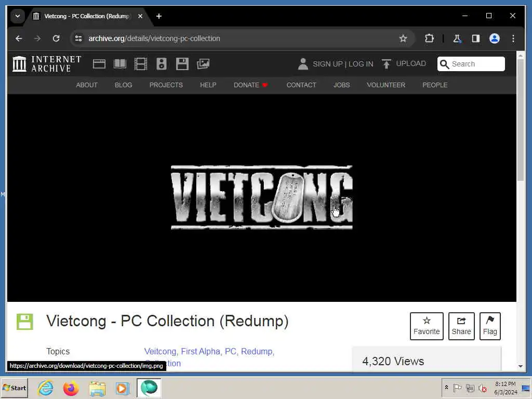Click the Favorite button
Image resolution: width=532 pixels, height=399 pixels.
pyautogui.click(x=427, y=326)
